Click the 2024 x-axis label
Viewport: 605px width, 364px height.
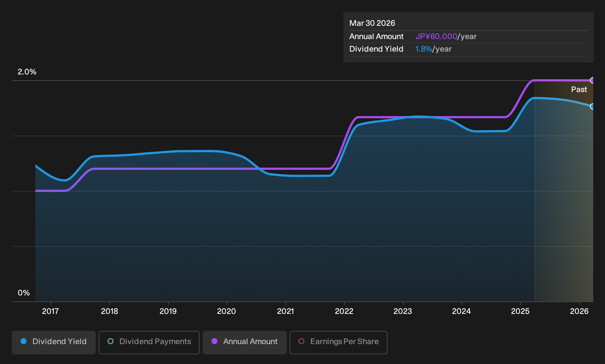[x=461, y=311]
